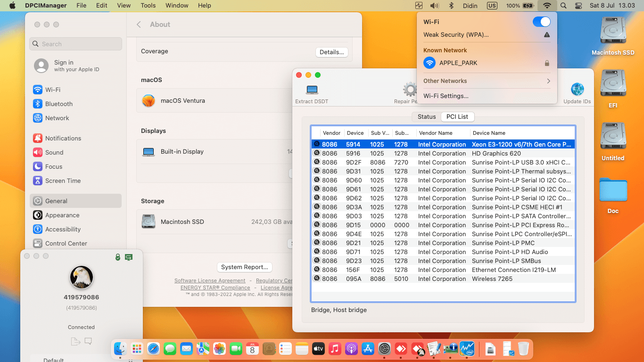Click the Extract DSDT toolbar icon
Viewport: 644px width, 362px height.
[x=312, y=90]
